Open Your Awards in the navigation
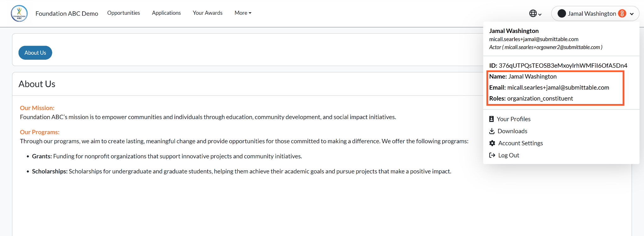Screen dimensions: 644x236 (x=208, y=13)
